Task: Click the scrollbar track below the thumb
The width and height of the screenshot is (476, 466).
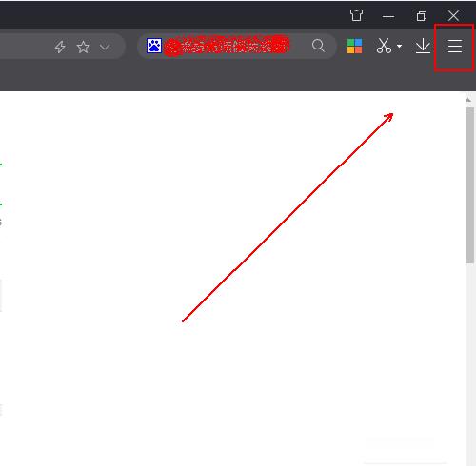Action: 470,364
